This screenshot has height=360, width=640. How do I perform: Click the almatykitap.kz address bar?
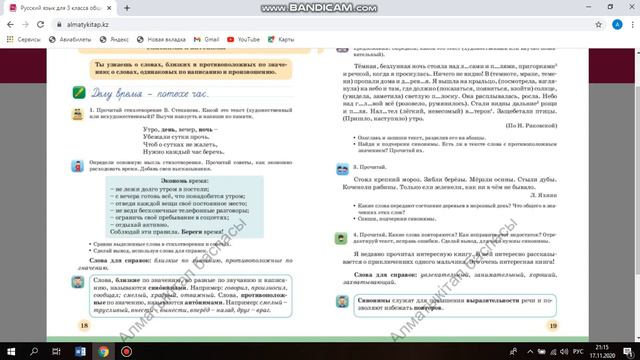coord(322,24)
